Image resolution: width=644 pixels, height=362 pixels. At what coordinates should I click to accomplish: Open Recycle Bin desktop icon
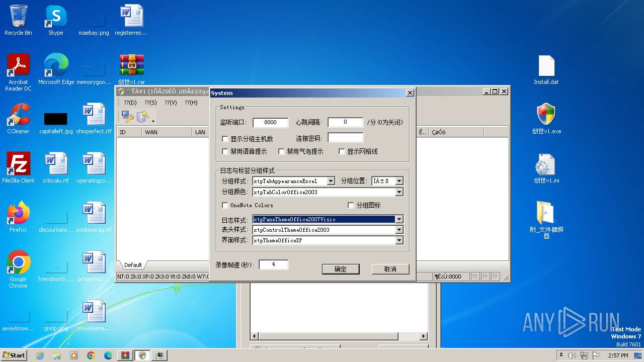point(18,20)
